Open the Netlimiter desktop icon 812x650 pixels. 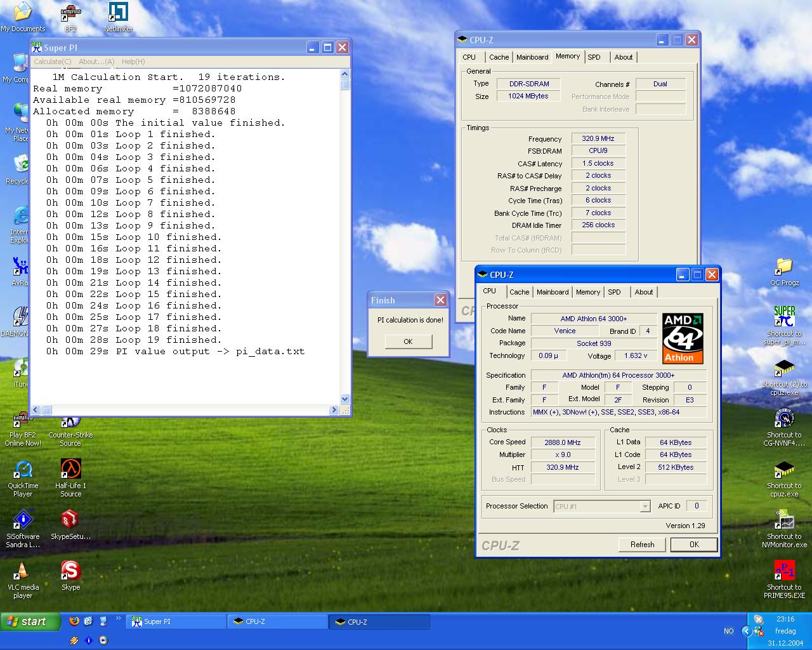(x=118, y=17)
